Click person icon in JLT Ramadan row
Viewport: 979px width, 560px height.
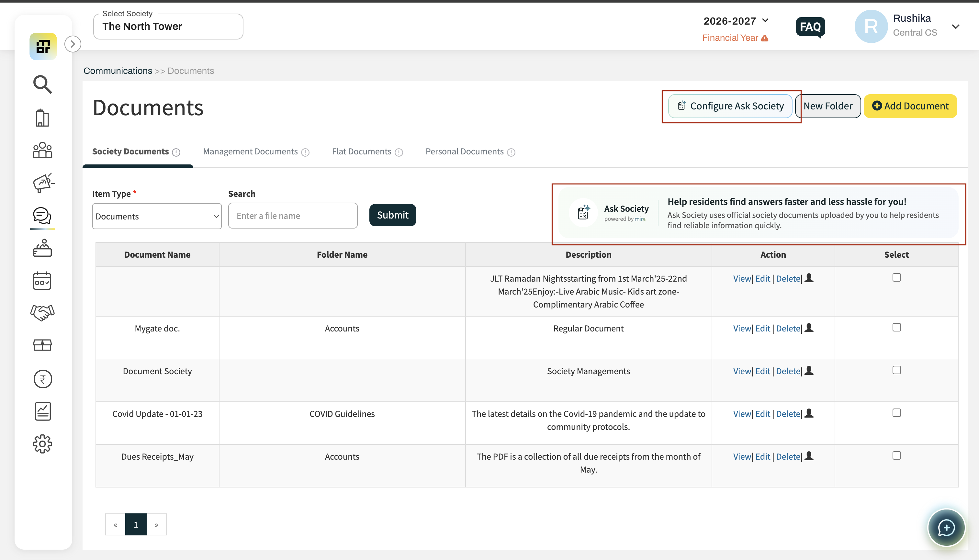tap(809, 278)
